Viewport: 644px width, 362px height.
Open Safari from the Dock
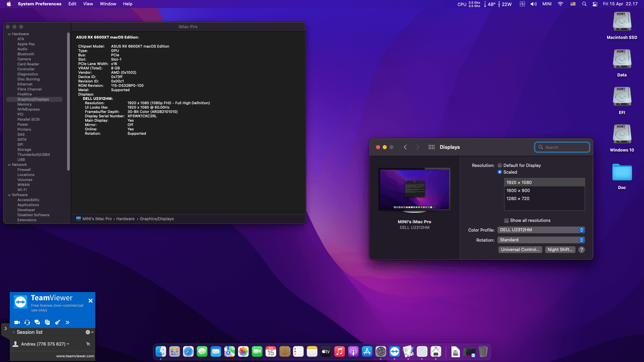pos(188,352)
